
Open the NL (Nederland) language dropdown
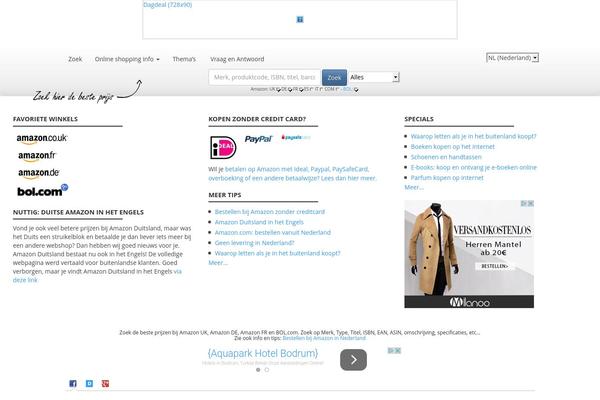[x=512, y=58]
